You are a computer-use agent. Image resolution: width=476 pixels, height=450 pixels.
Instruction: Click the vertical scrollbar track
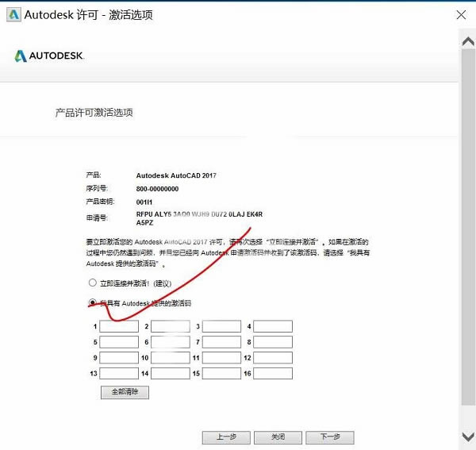tap(468, 226)
